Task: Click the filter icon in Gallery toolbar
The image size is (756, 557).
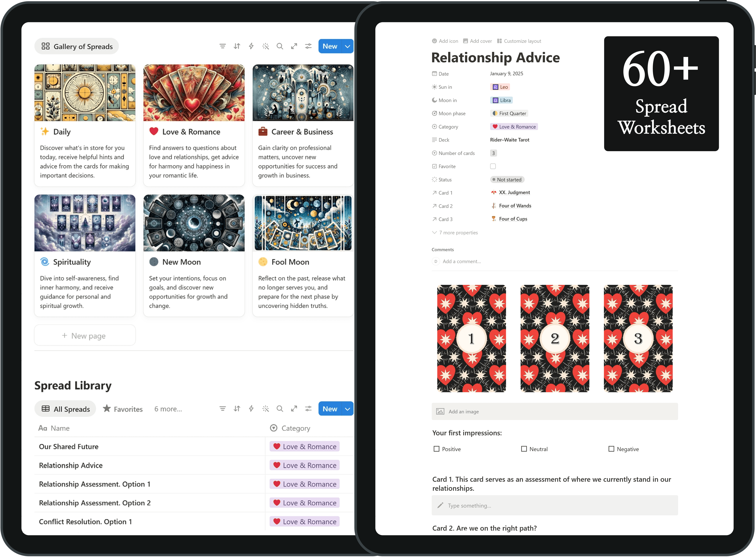Action: point(222,46)
